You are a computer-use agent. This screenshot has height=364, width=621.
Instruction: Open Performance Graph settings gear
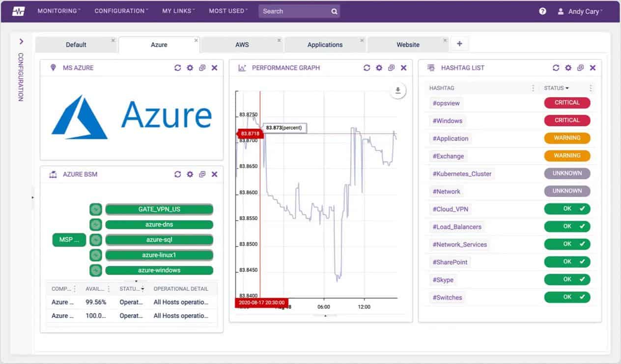[x=379, y=68]
